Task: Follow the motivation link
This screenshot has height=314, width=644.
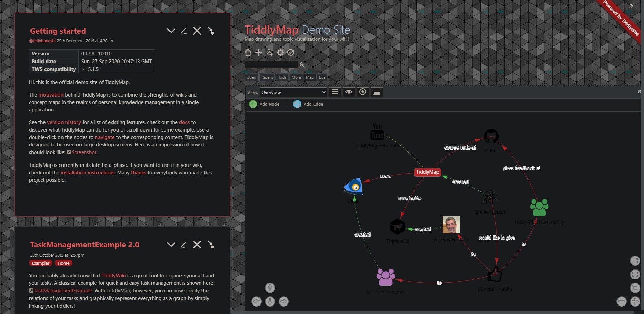Action: point(51,95)
